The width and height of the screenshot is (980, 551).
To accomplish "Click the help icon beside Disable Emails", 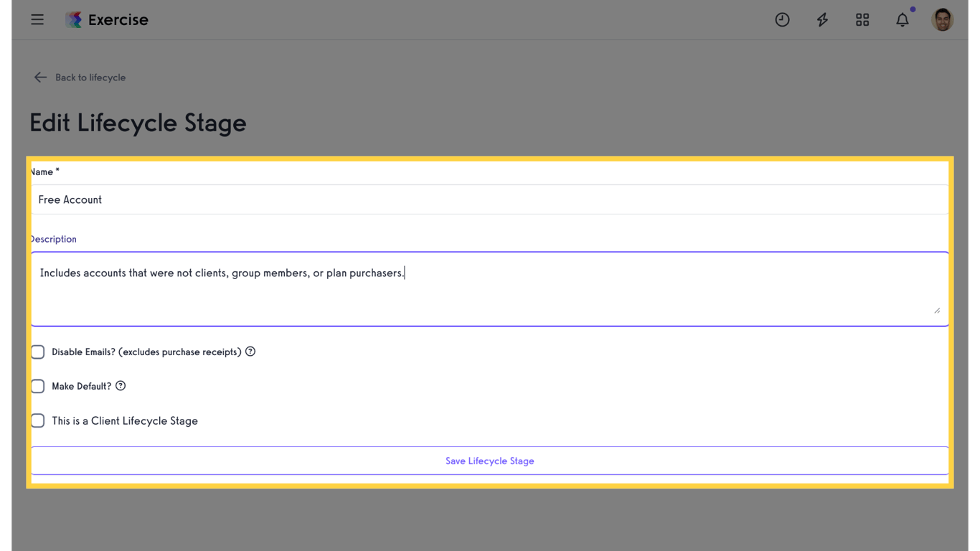I will click(250, 352).
